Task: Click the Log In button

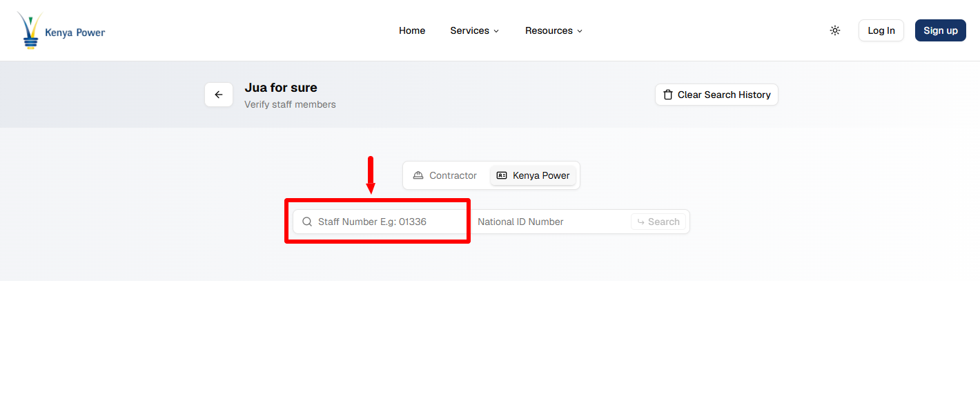Action: tap(881, 30)
